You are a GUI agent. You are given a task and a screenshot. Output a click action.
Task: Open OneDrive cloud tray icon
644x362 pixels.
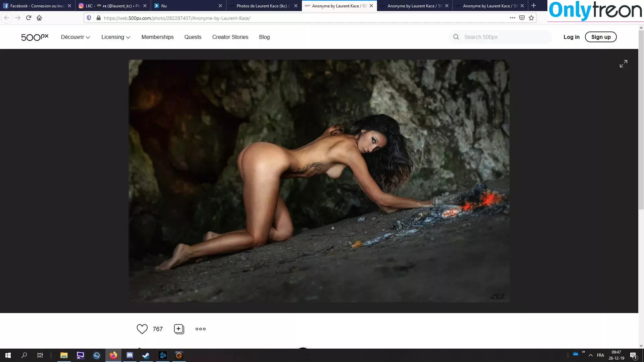pos(576,354)
